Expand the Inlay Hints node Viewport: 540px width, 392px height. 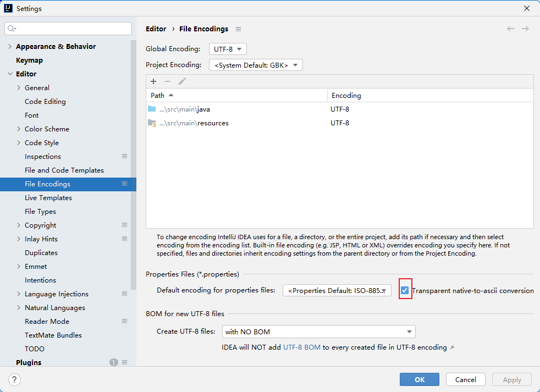coord(19,239)
